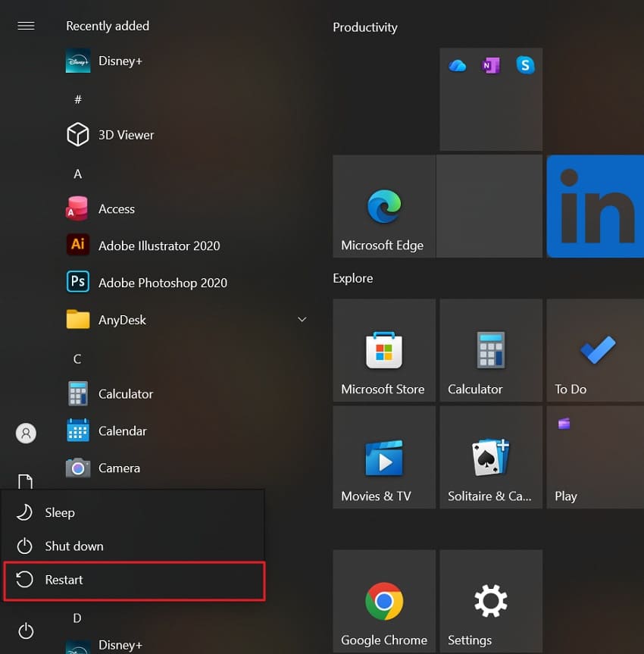Image resolution: width=644 pixels, height=654 pixels.
Task: Select Restart from power menu
Action: (x=133, y=580)
